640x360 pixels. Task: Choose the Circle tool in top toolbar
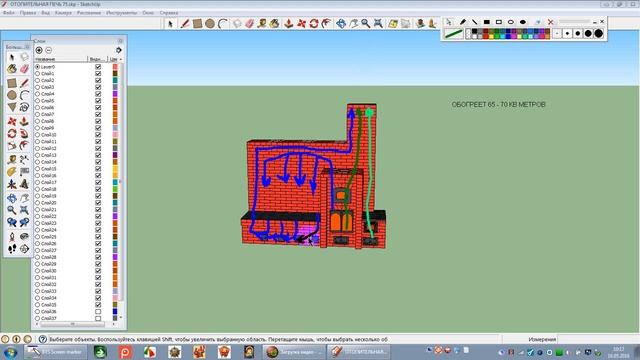(x=210, y=24)
